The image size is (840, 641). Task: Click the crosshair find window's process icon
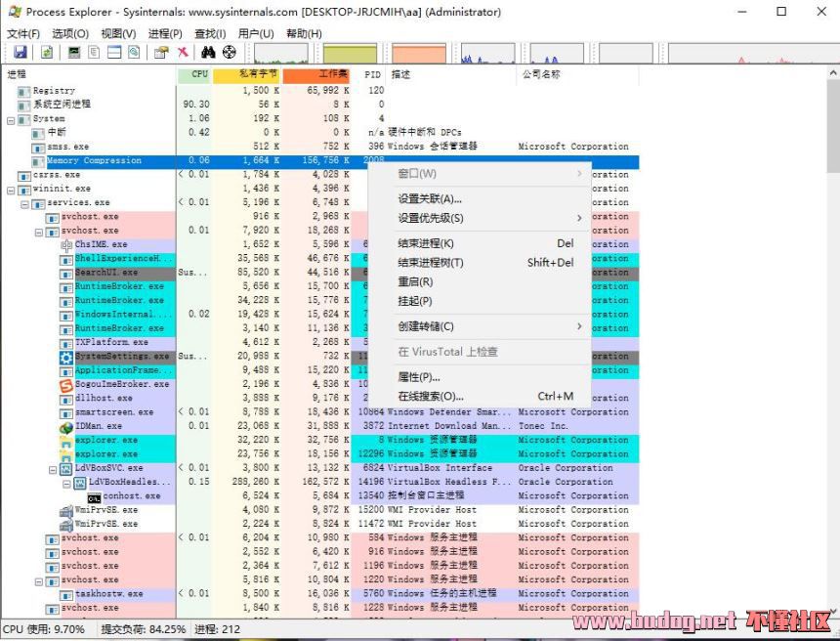click(230, 52)
